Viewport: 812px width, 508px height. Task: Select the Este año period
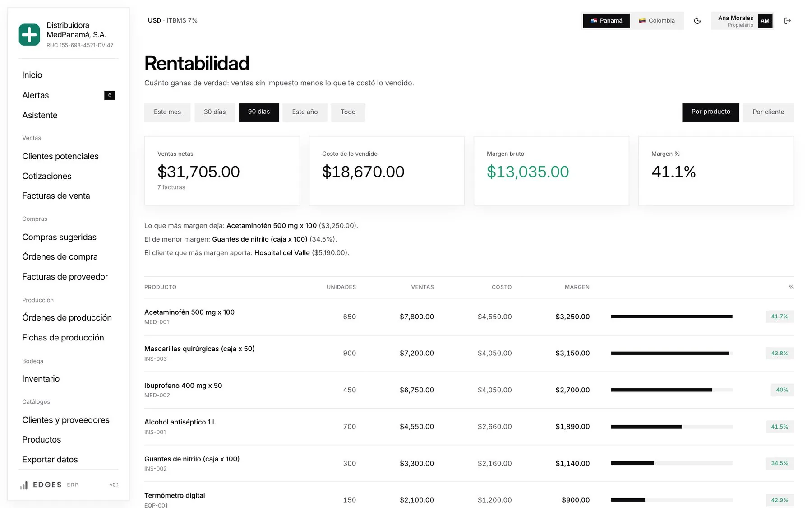(x=305, y=112)
